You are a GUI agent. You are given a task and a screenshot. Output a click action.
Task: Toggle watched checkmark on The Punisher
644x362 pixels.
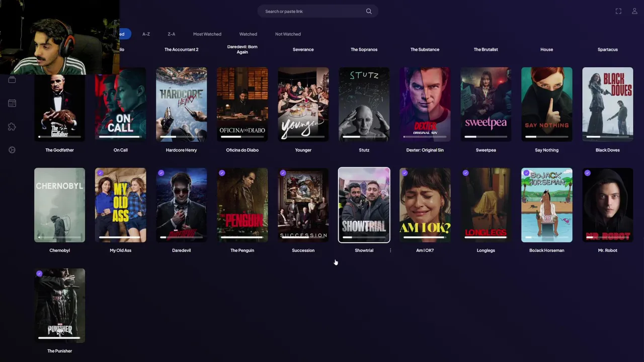(39, 274)
